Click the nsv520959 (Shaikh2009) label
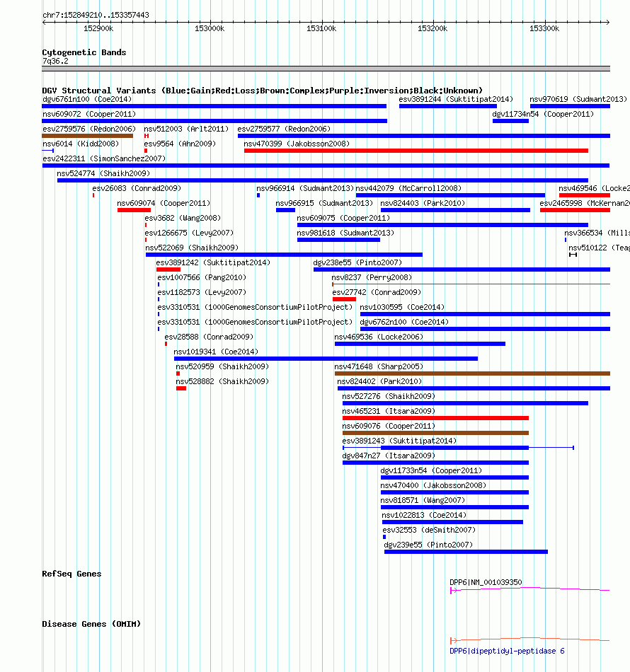The width and height of the screenshot is (630, 672). click(222, 366)
